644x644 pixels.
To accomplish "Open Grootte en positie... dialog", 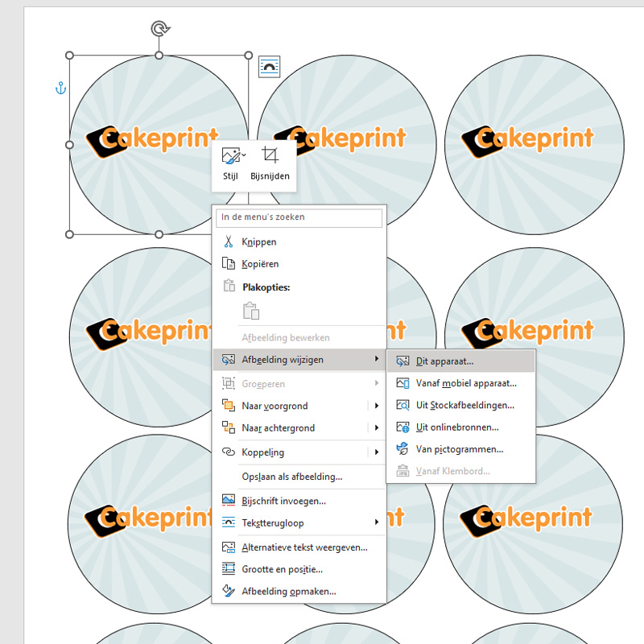I will point(299,569).
